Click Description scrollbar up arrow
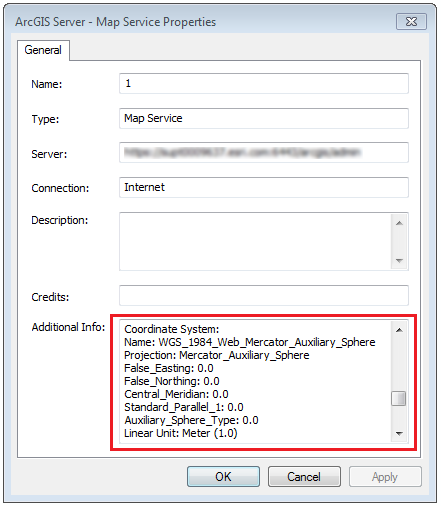 (x=399, y=223)
